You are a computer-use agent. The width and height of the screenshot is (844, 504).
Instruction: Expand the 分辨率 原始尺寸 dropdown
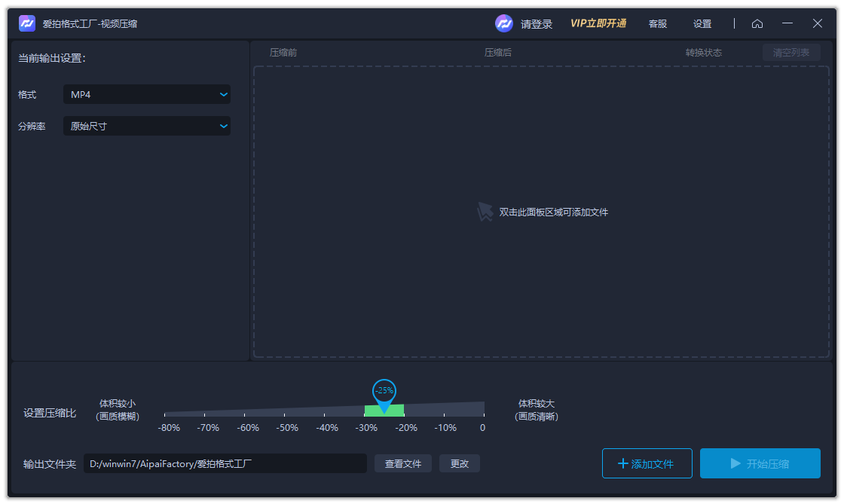click(x=147, y=126)
